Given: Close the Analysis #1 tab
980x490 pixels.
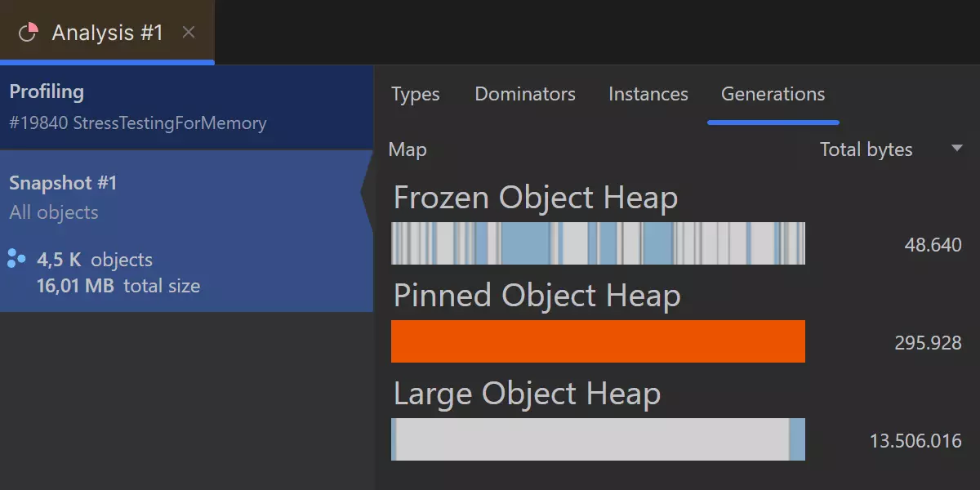Looking at the screenshot, I should click(x=189, y=33).
